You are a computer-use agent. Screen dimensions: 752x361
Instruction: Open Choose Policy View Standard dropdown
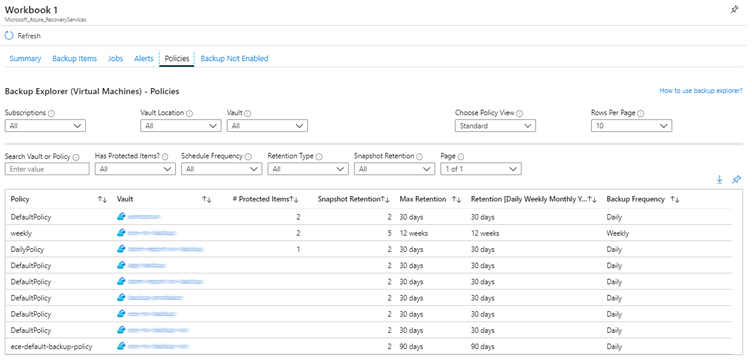[495, 126]
